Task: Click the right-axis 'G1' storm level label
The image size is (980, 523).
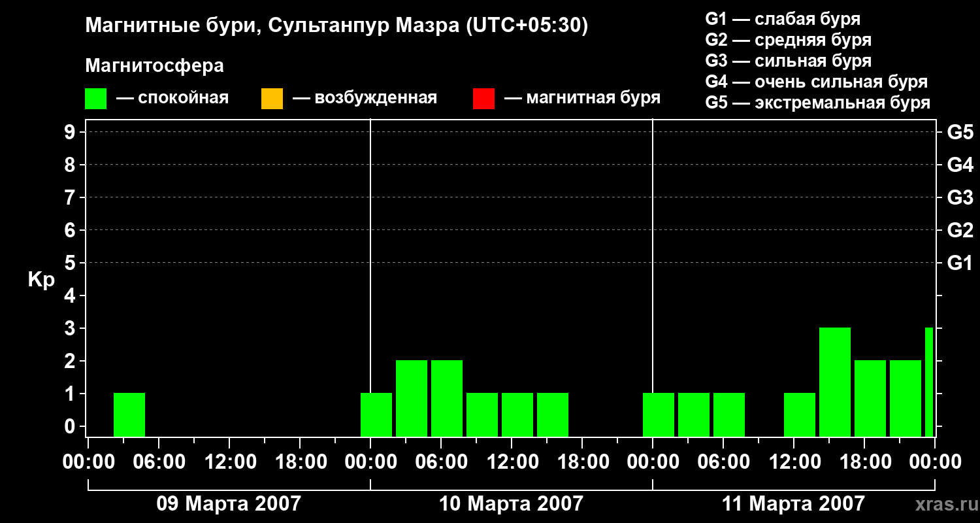Action: click(x=960, y=263)
